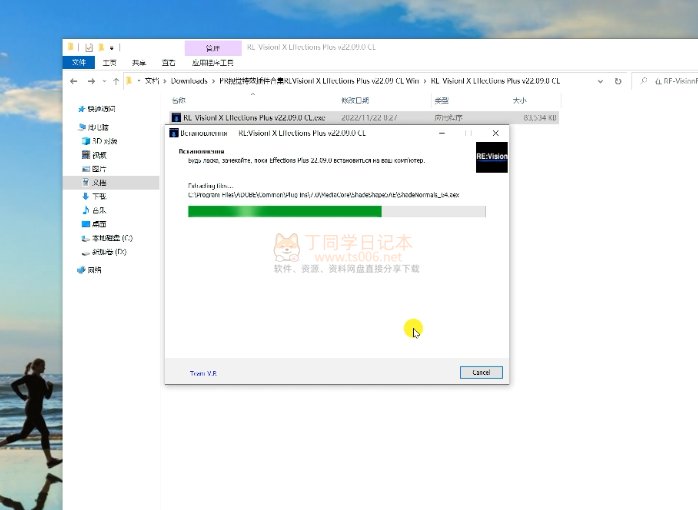Screen dimensions: 698x510
Task: Select the purple Manage contextual tab
Action: tap(213, 48)
